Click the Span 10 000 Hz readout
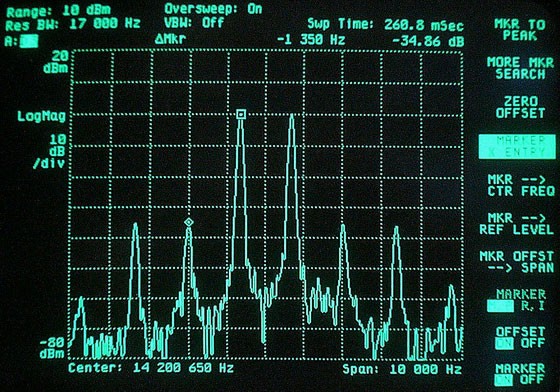Viewport: 560px width, 392px height. point(402,369)
